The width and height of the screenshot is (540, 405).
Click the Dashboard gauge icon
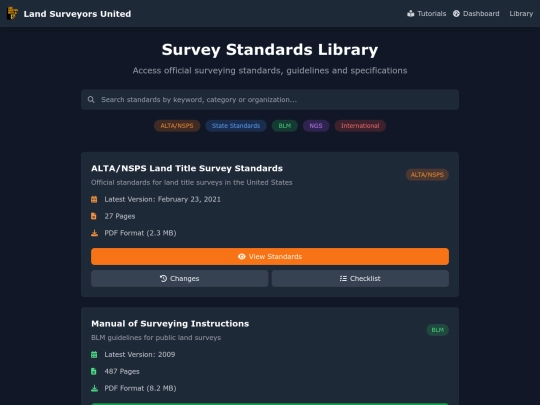pos(456,13)
